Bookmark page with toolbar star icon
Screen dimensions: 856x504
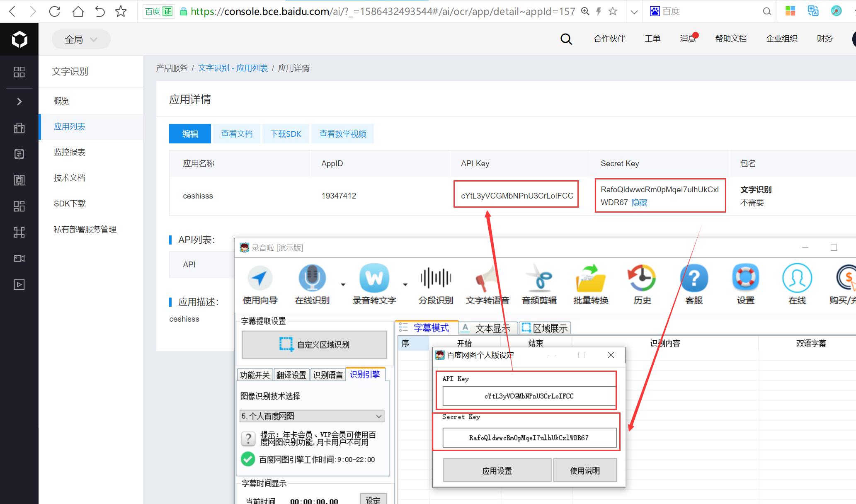(x=121, y=11)
